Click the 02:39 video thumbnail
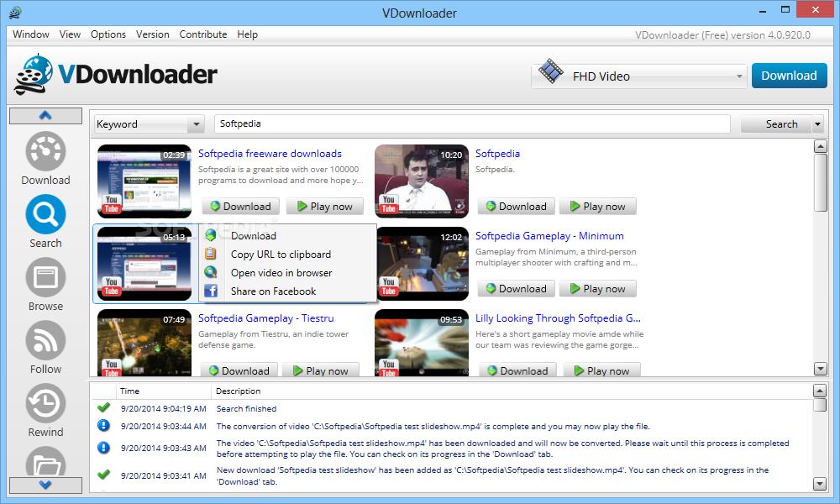The height and width of the screenshot is (504, 840). [144, 181]
